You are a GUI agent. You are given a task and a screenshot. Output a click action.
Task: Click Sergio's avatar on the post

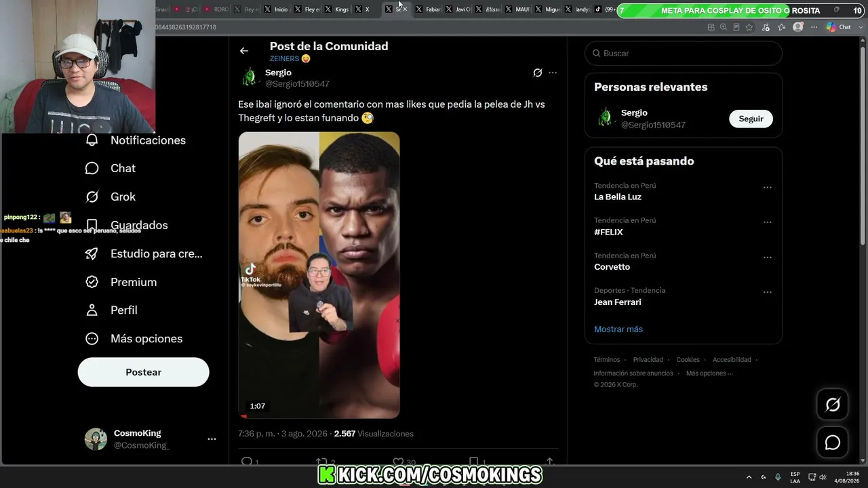[x=250, y=77]
